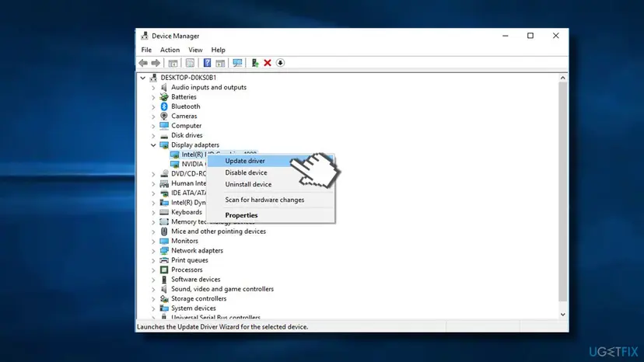Expand the Bluetooth node arrow
The height and width of the screenshot is (362, 644).
[x=153, y=106]
